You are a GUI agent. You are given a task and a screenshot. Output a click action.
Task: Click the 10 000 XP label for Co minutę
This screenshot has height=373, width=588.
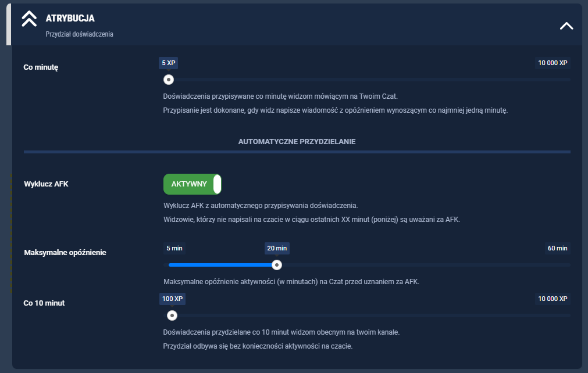click(553, 63)
